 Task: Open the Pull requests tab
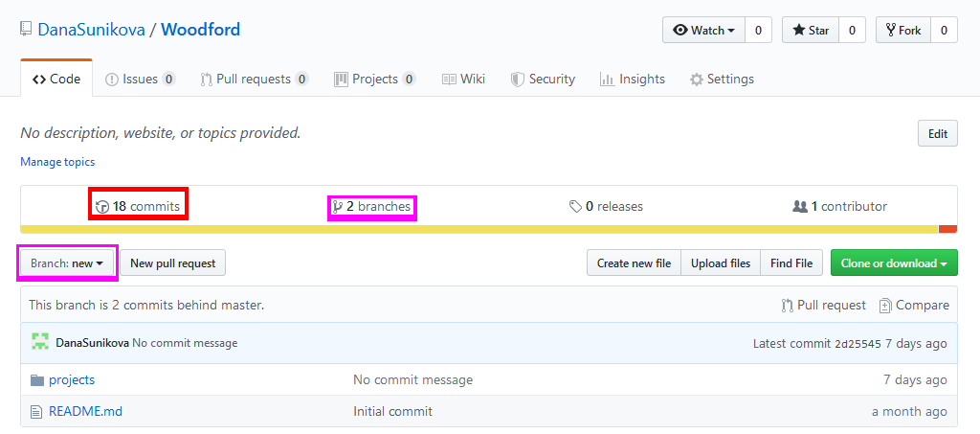pos(253,80)
